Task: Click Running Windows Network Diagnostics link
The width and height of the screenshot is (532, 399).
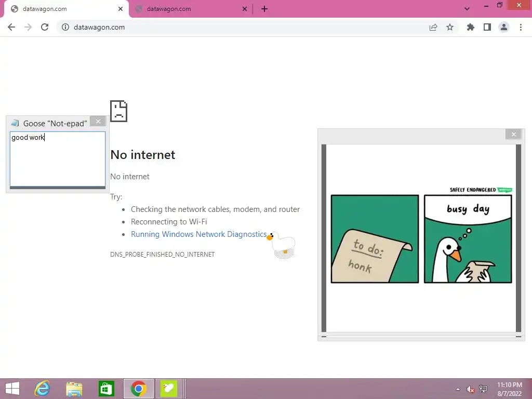Action: coord(199,234)
